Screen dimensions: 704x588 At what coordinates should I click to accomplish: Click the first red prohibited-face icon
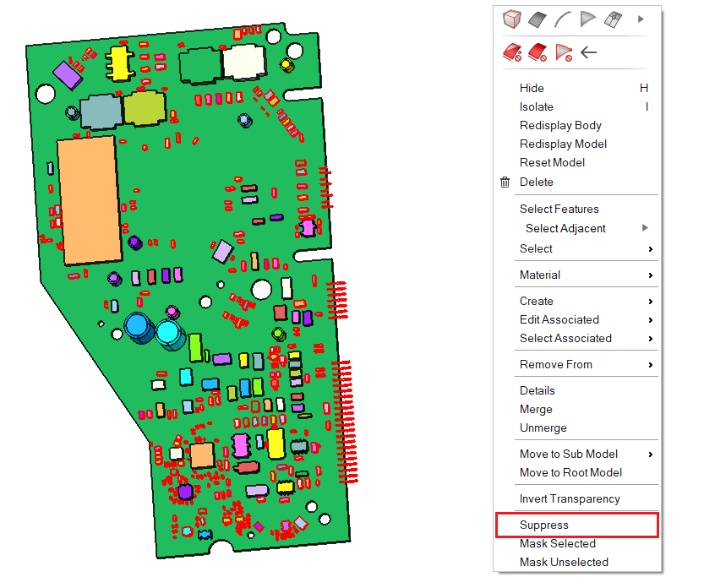510,52
